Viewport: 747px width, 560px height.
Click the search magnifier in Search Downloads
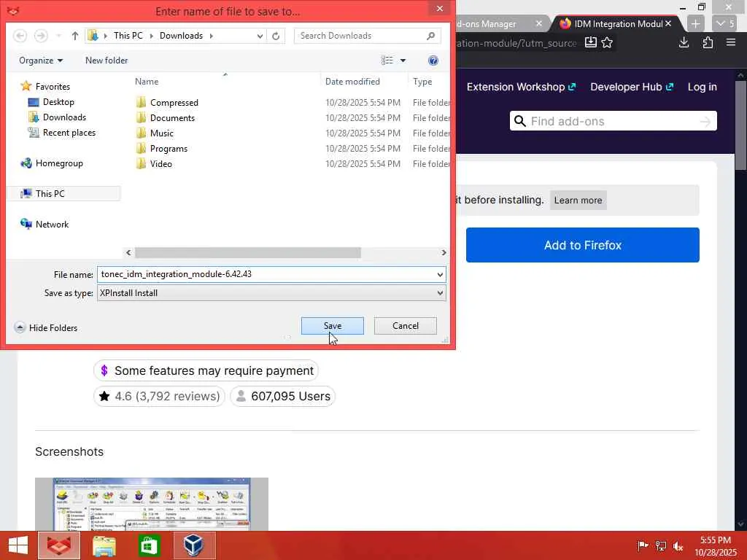click(430, 36)
